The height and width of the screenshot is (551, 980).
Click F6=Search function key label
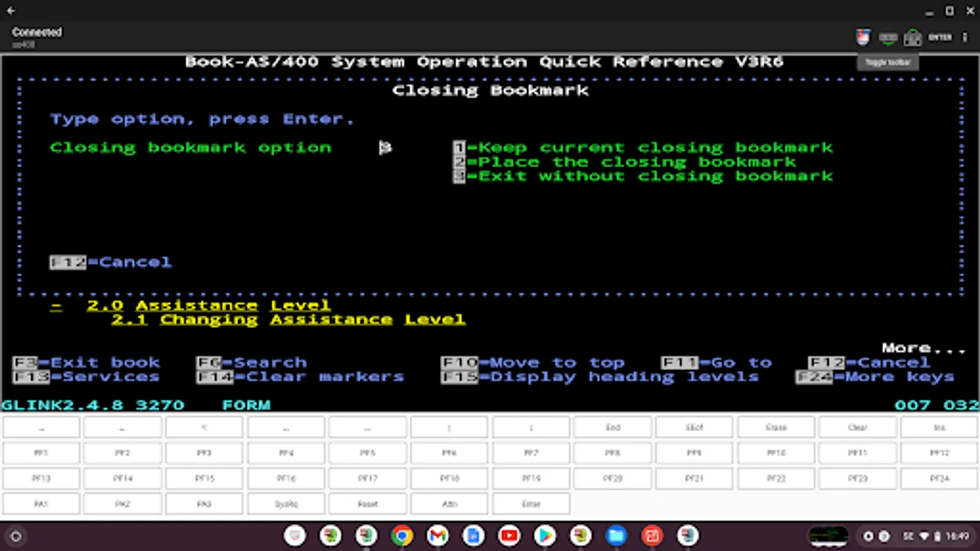coord(252,362)
